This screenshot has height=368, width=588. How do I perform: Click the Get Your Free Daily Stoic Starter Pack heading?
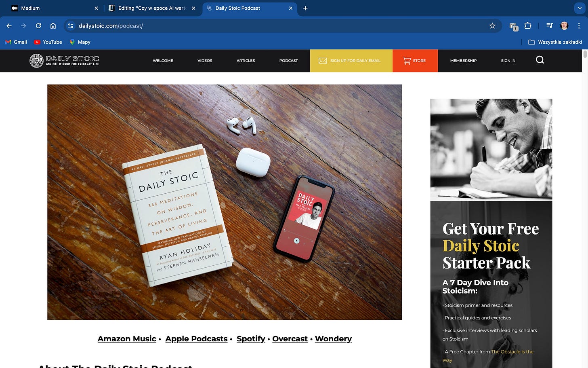[491, 246]
